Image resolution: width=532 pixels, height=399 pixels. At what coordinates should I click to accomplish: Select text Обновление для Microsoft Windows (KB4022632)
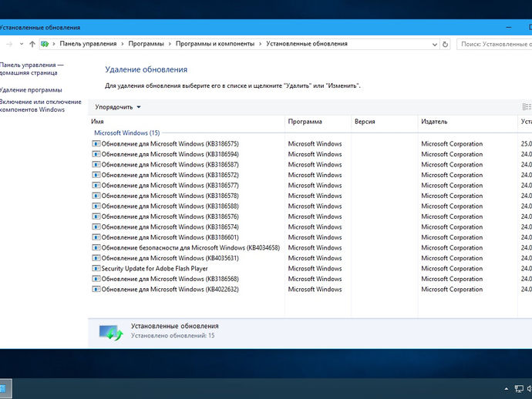point(170,289)
